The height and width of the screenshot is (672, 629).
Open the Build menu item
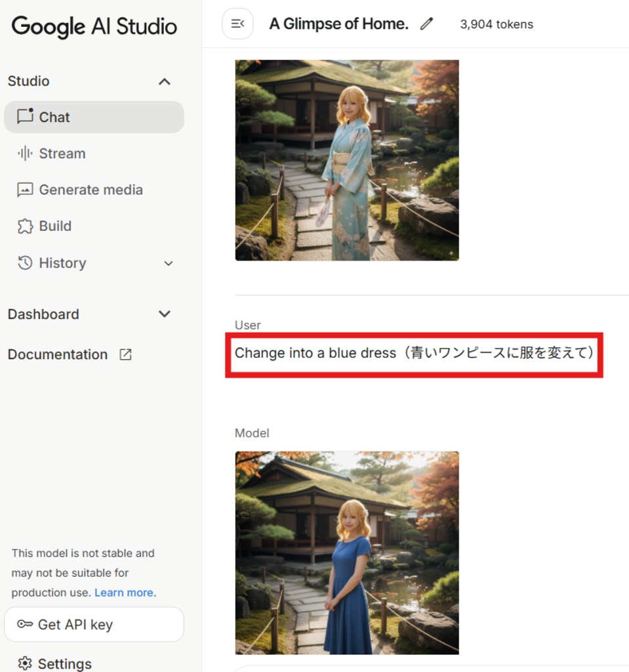[x=94, y=226]
